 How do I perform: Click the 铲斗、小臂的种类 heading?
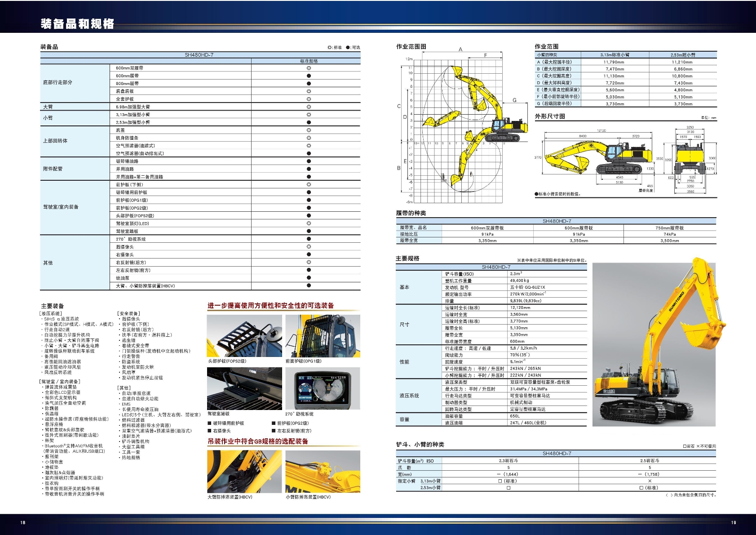[420, 444]
